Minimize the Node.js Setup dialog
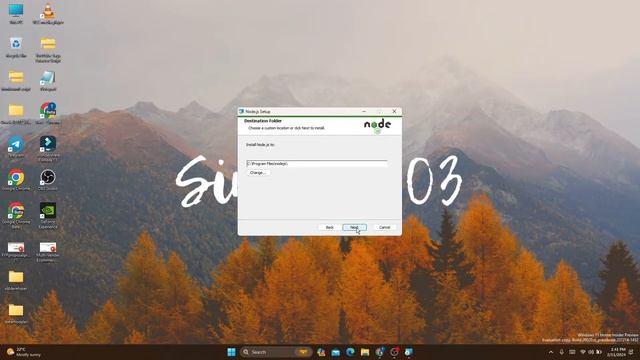This screenshot has width=640, height=360. point(364,111)
